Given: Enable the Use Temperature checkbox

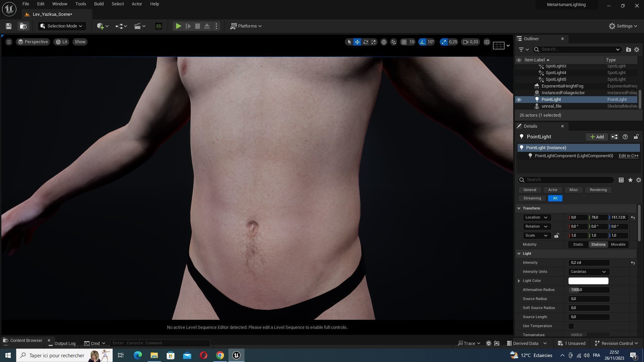Looking at the screenshot, I should point(571,326).
